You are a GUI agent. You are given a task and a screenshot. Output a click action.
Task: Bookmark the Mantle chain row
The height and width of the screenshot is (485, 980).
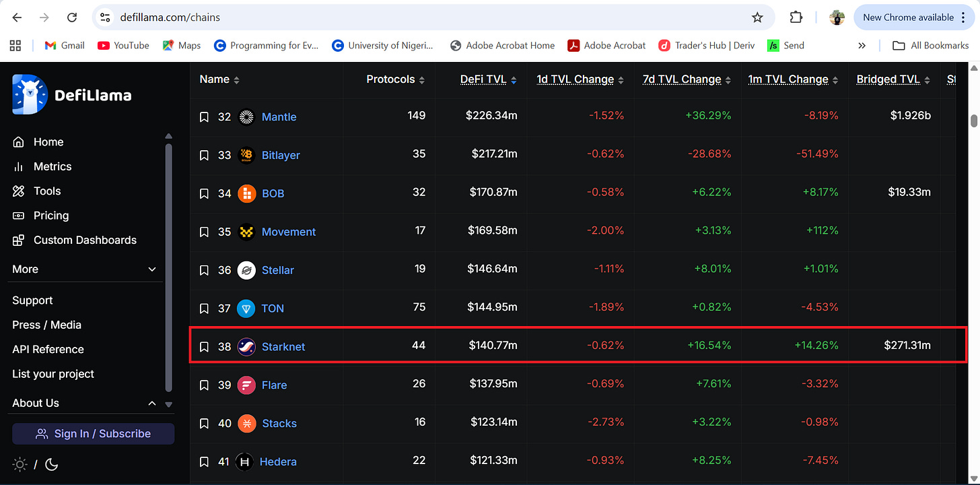[x=205, y=117]
